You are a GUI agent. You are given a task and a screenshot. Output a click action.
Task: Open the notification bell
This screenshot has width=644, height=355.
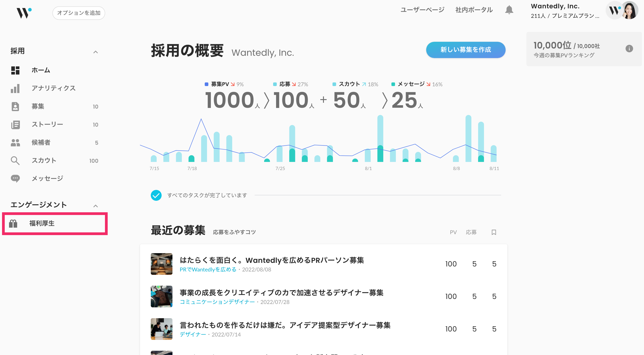coord(509,10)
